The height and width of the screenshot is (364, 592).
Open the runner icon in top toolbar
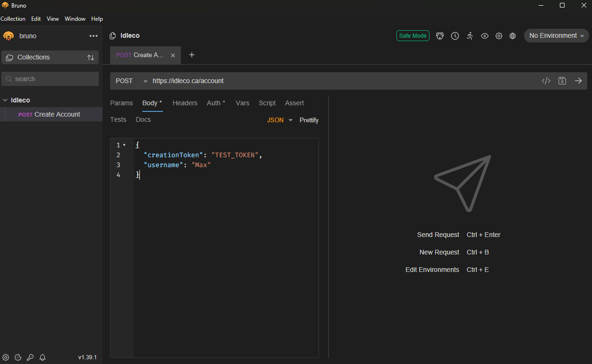[469, 36]
